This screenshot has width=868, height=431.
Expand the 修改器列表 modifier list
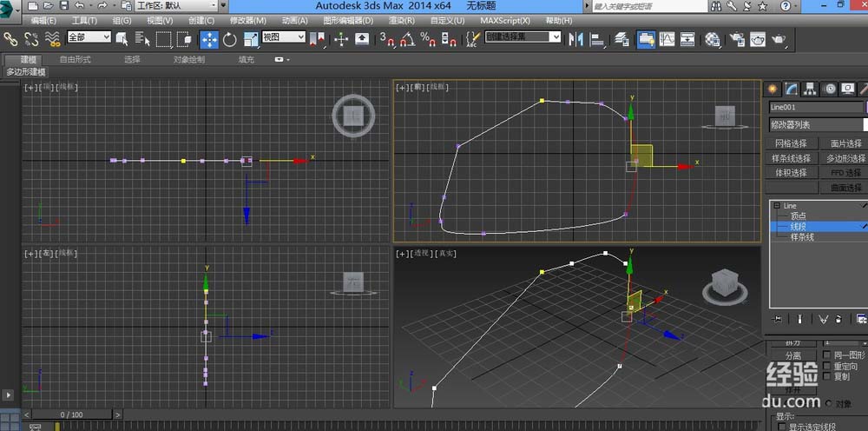816,124
